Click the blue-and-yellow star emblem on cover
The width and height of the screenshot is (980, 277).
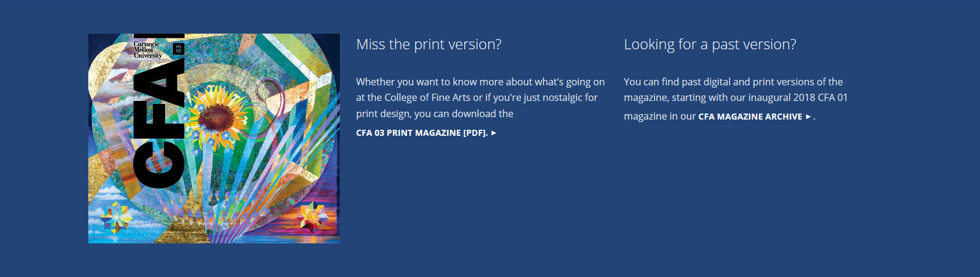click(x=116, y=218)
